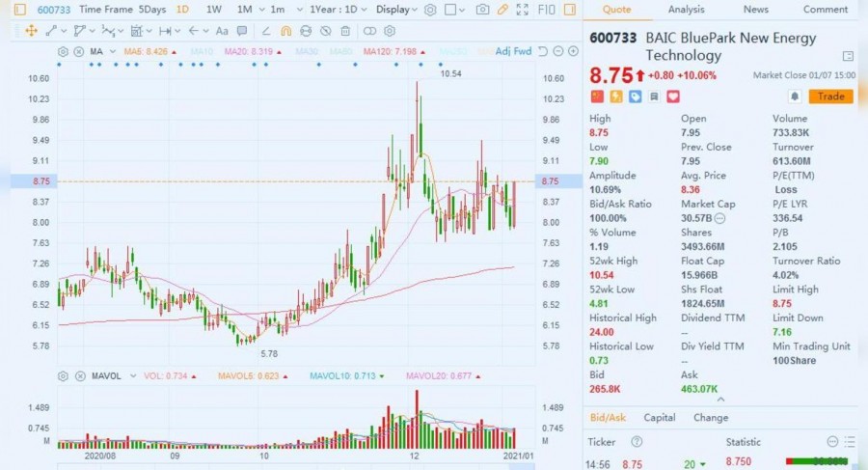Open the Change tab
The height and width of the screenshot is (470, 868).
tap(711, 418)
